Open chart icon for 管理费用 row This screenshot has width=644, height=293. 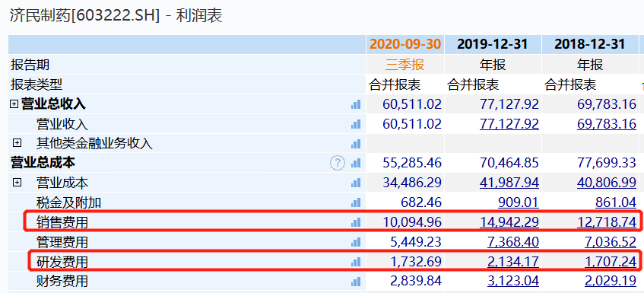(x=356, y=242)
